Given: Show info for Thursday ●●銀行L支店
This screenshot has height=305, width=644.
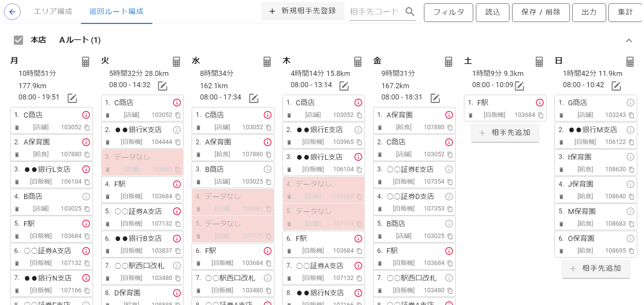Looking at the screenshot, I should pyautogui.click(x=358, y=157).
